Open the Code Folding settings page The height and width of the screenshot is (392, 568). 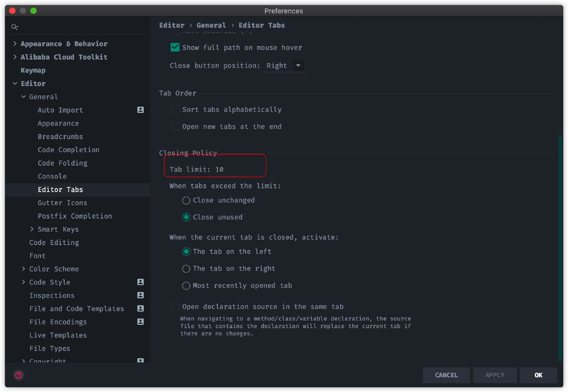[x=62, y=163]
